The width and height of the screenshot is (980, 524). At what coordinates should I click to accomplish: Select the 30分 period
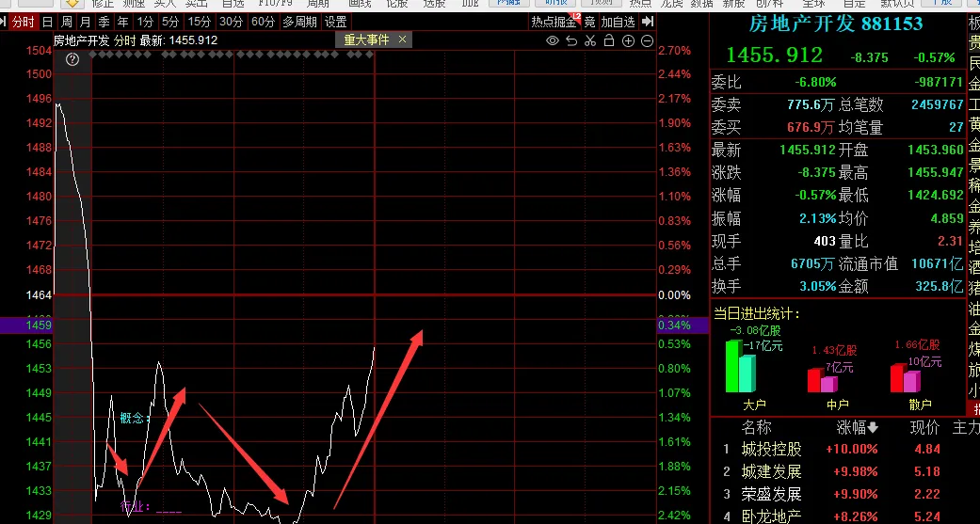pos(232,23)
